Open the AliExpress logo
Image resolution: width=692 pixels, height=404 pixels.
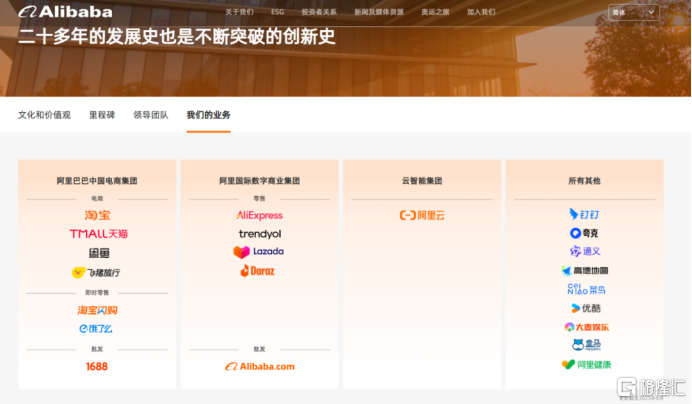(x=260, y=215)
